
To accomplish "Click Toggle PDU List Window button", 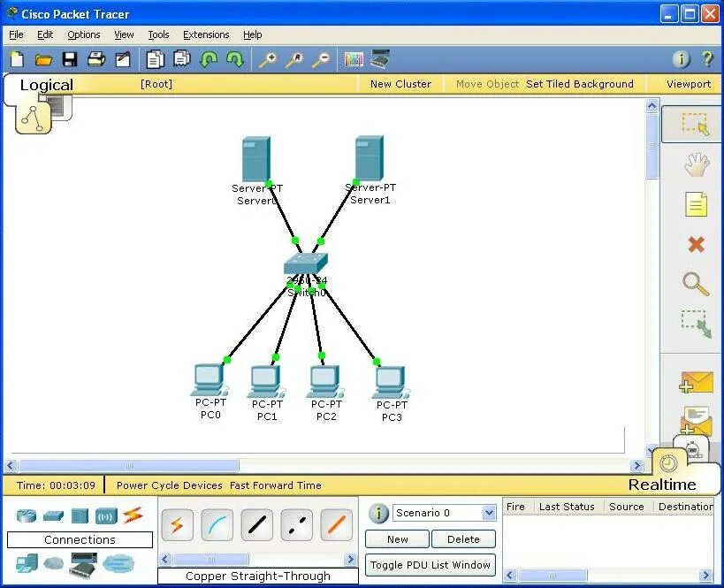I will [x=431, y=565].
